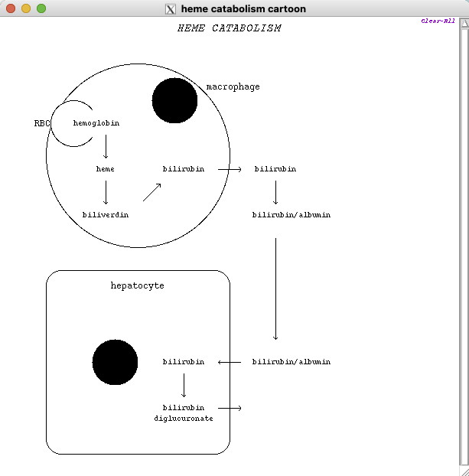Click the X11 icon in title bar

(171, 9)
